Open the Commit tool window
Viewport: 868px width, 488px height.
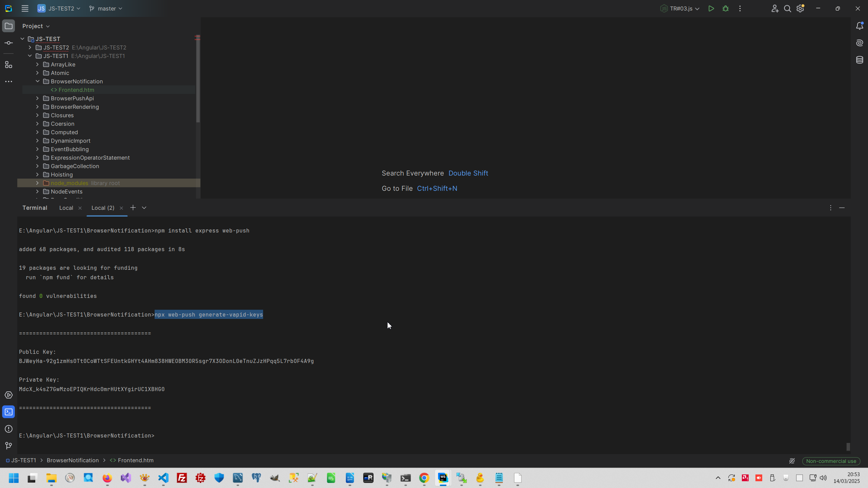9,43
